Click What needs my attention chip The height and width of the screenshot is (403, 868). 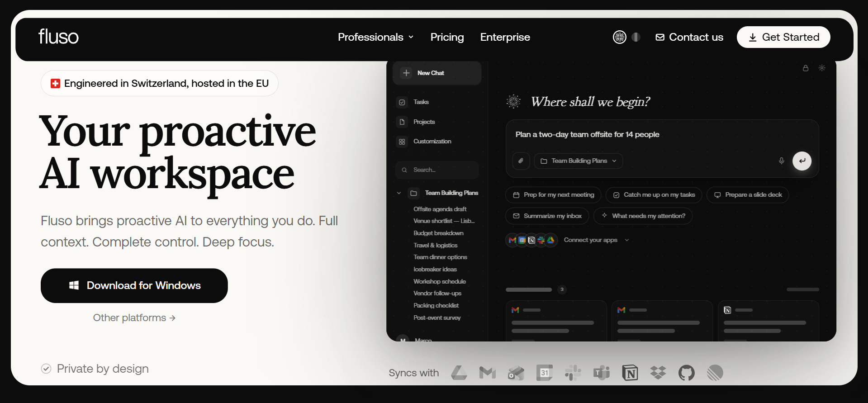[643, 216]
